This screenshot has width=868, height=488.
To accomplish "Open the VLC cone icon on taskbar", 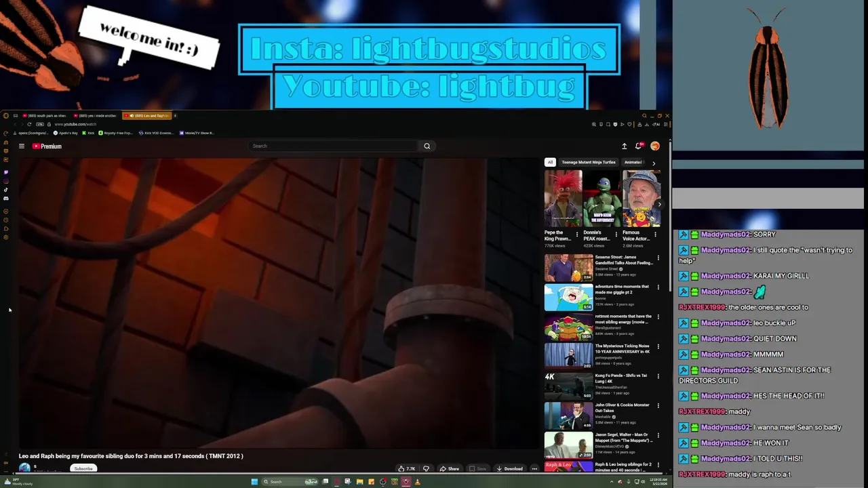I will (417, 482).
